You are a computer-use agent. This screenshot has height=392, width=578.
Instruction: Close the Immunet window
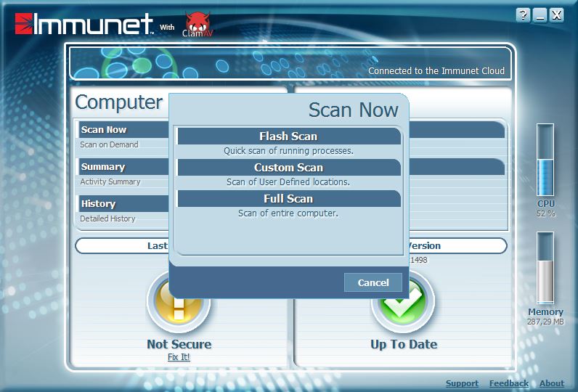point(557,15)
